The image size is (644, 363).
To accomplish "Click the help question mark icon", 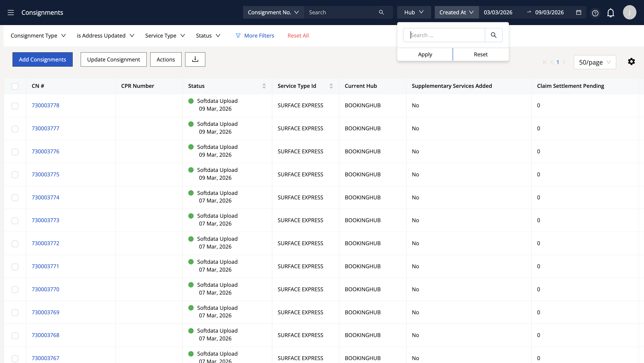I will (x=595, y=13).
